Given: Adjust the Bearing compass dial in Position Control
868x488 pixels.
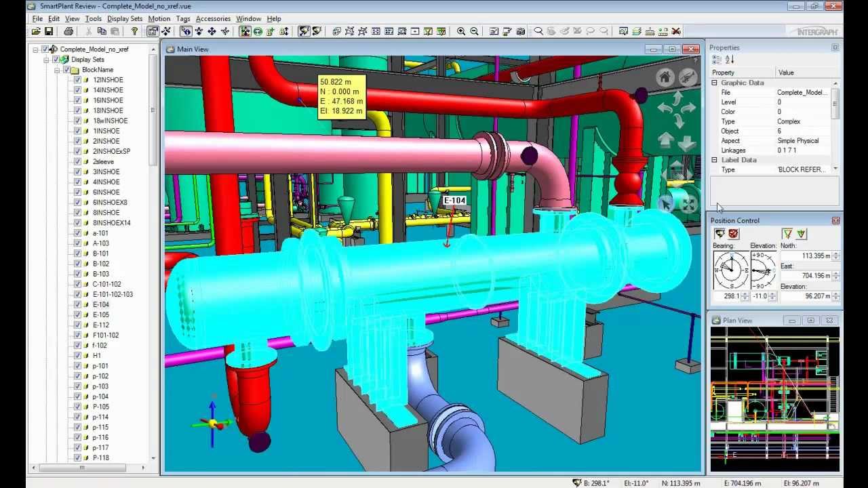Looking at the screenshot, I should point(732,270).
